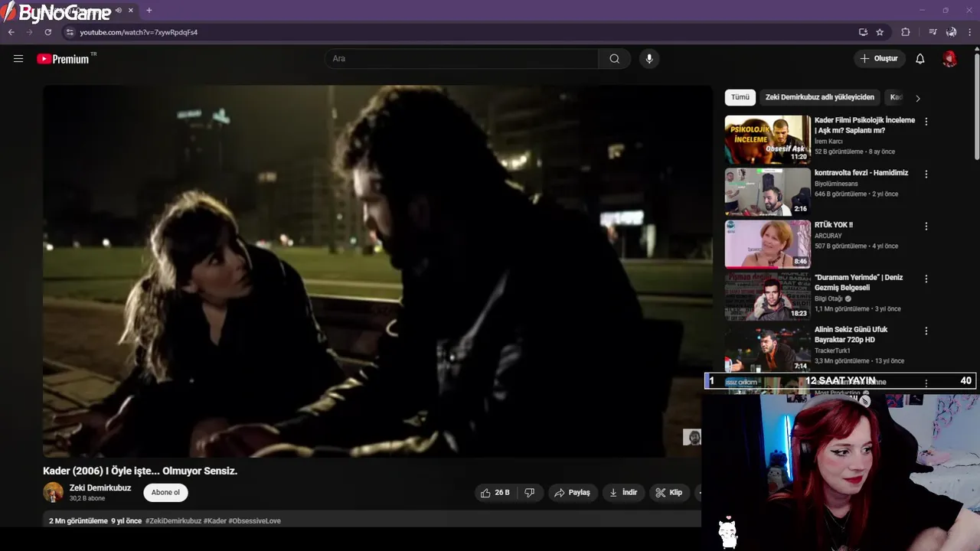Open the site information icon in address bar
The height and width of the screenshot is (551, 980).
click(x=70, y=32)
